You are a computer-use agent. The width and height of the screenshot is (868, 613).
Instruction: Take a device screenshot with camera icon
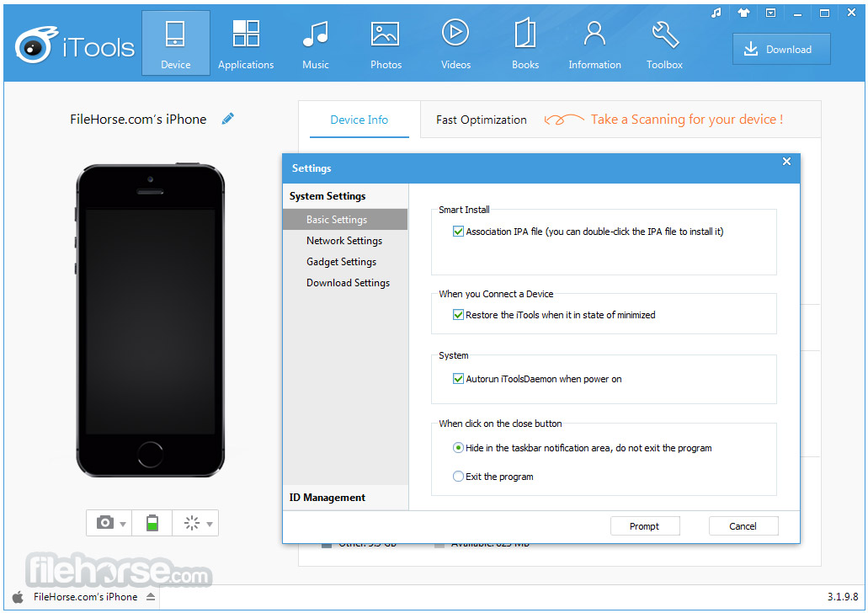[x=105, y=523]
